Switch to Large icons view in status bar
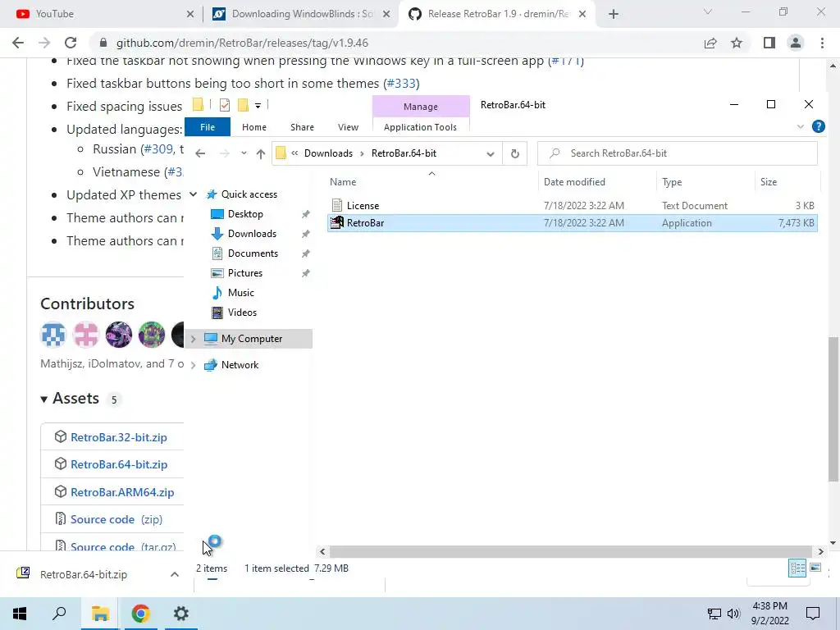 point(815,568)
